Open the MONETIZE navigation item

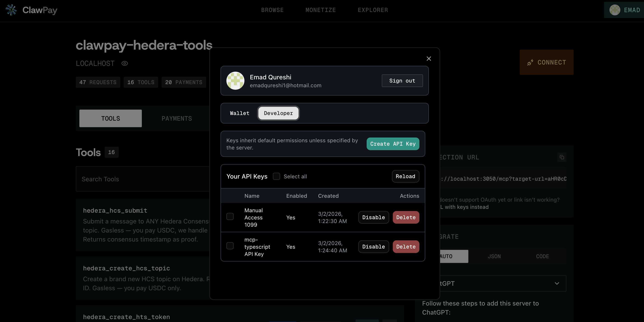[x=320, y=10]
